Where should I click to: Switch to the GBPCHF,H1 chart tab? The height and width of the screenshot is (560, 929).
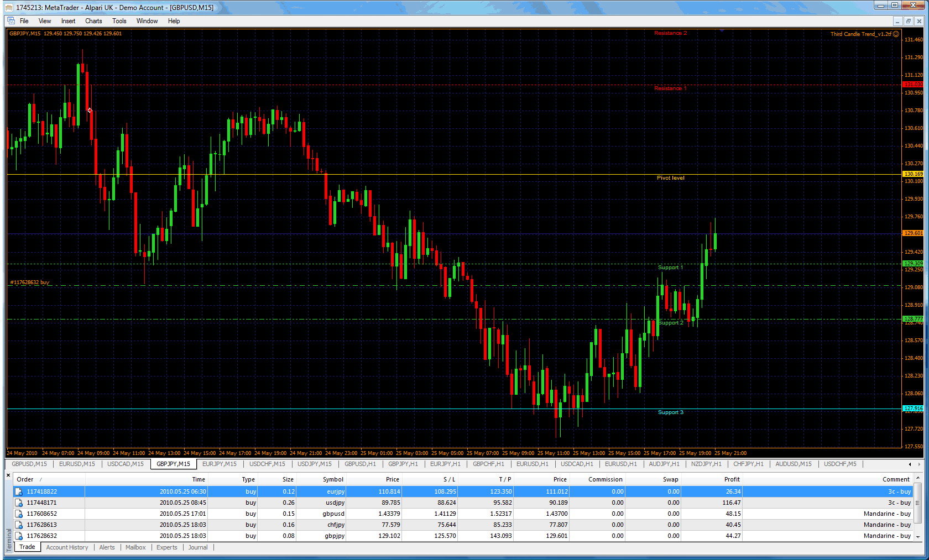pyautogui.click(x=488, y=464)
